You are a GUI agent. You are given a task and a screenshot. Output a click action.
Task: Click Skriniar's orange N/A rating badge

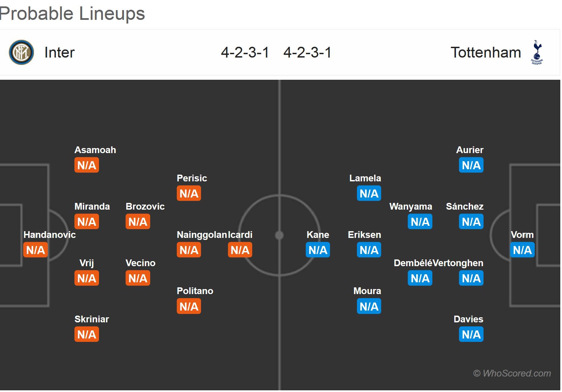87,334
